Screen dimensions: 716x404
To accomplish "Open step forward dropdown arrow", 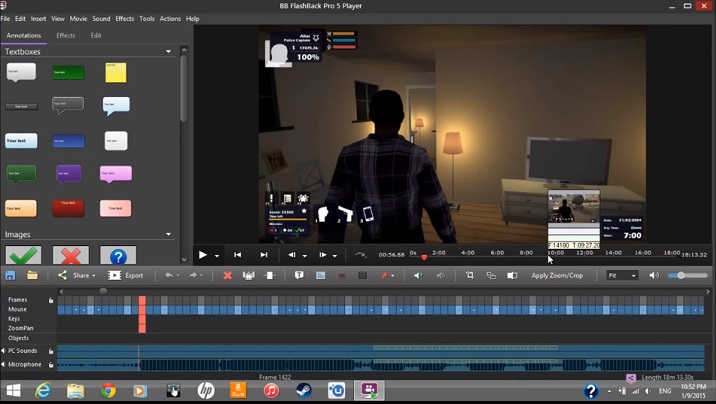I will [335, 256].
